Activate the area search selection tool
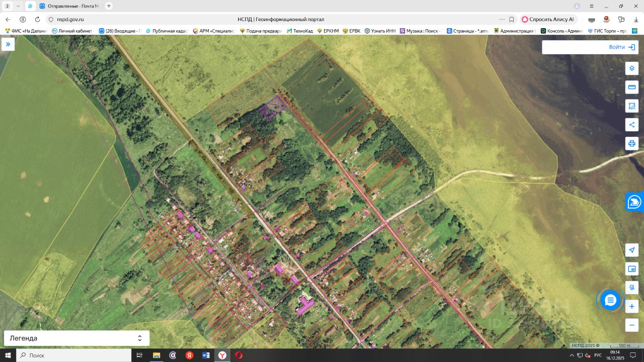The height and width of the screenshot is (362, 644). tap(631, 106)
